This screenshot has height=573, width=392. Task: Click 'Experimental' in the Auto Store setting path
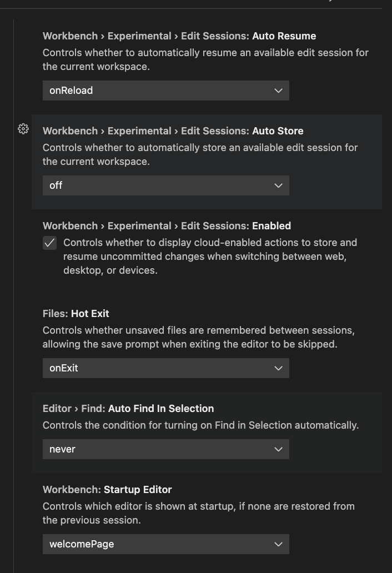tap(139, 130)
